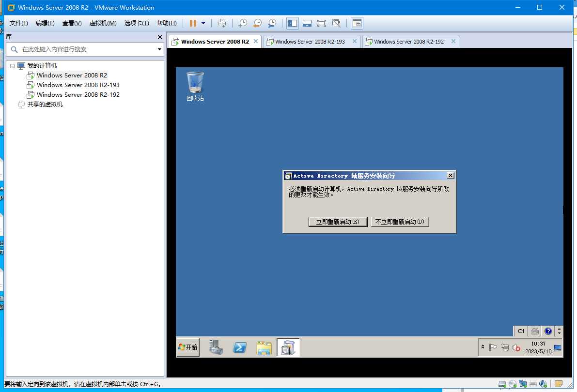Revert the VM to its previous snapshot
The width and height of the screenshot is (577, 392).
click(x=257, y=23)
